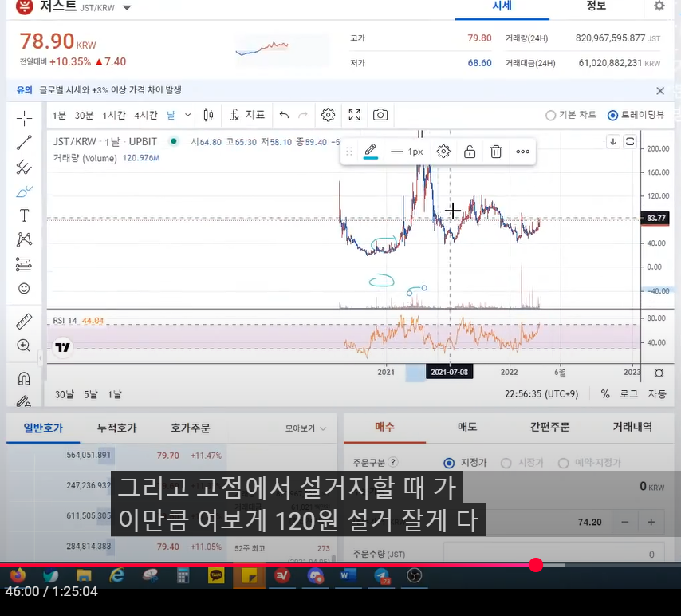Open the 모아보기 dropdown

(x=305, y=428)
